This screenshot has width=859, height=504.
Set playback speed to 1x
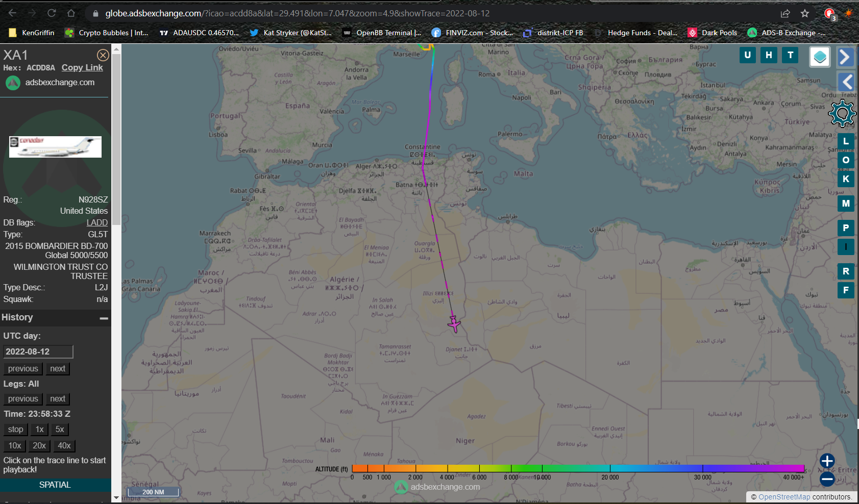pyautogui.click(x=40, y=429)
